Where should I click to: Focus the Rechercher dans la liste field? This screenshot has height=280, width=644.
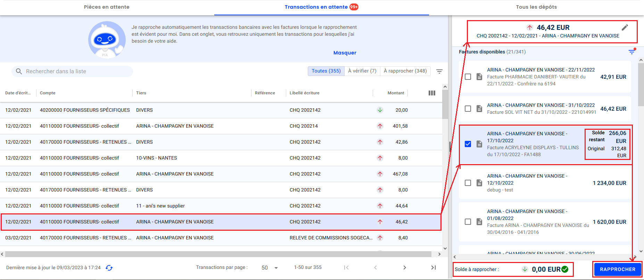pyautogui.click(x=72, y=71)
